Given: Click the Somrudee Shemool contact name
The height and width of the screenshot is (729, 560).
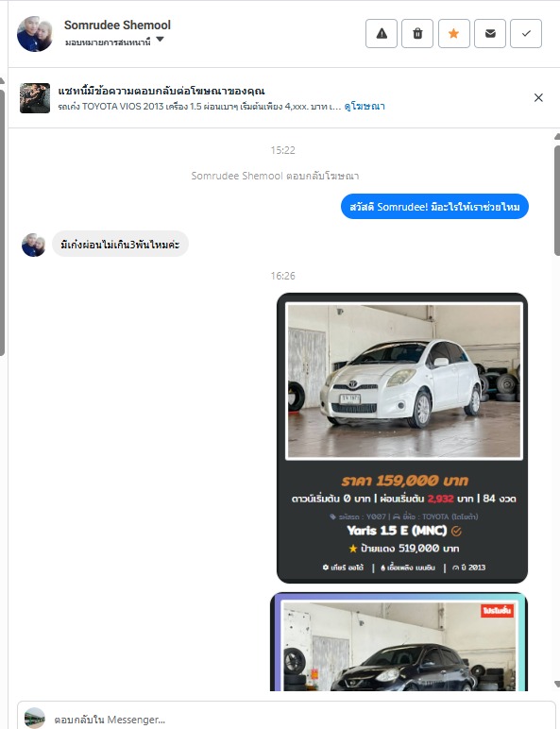Looking at the screenshot, I should (117, 25).
